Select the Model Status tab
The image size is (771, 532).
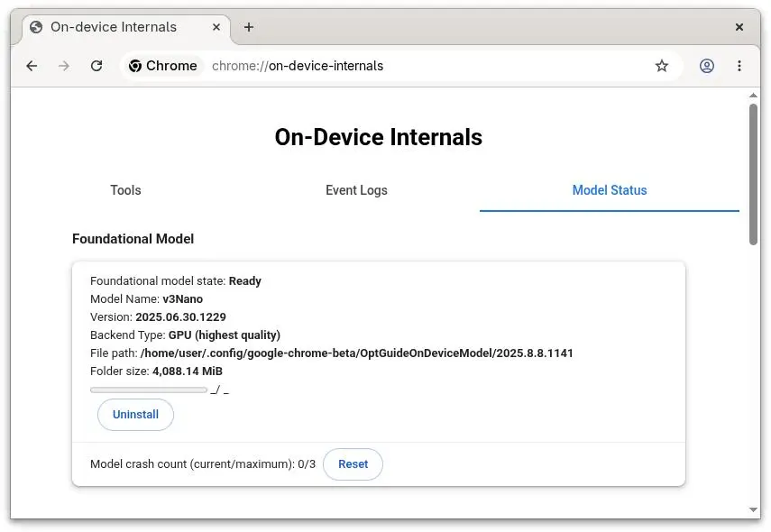[x=610, y=190]
